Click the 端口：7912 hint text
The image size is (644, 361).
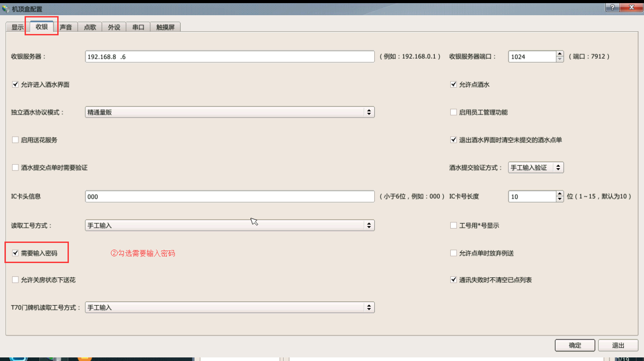click(589, 56)
